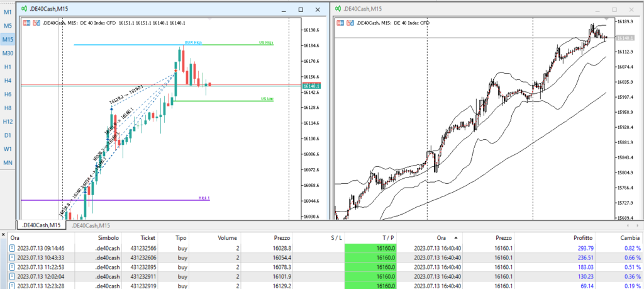Choose the H4 timeframe
Screen dimensions: 644x289
[x=8, y=81]
